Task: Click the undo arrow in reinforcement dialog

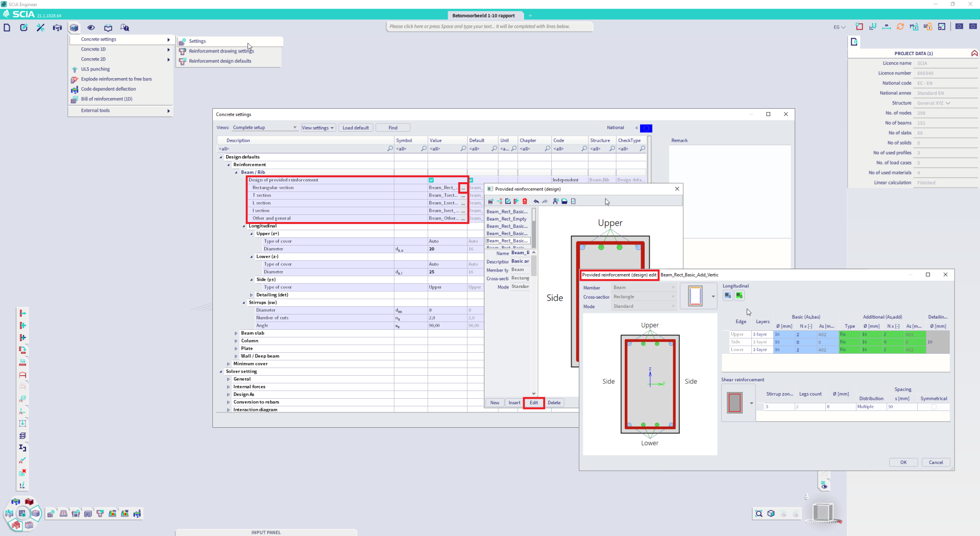Action: (536, 202)
